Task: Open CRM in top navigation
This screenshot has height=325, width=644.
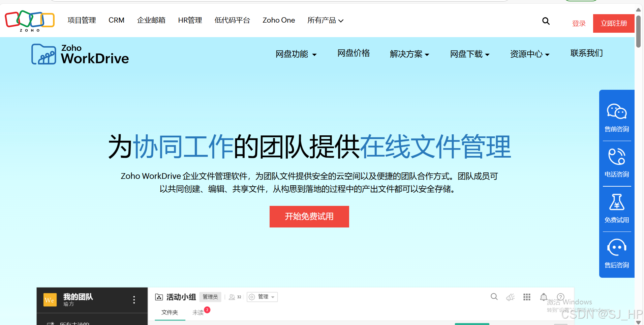Action: [116, 20]
